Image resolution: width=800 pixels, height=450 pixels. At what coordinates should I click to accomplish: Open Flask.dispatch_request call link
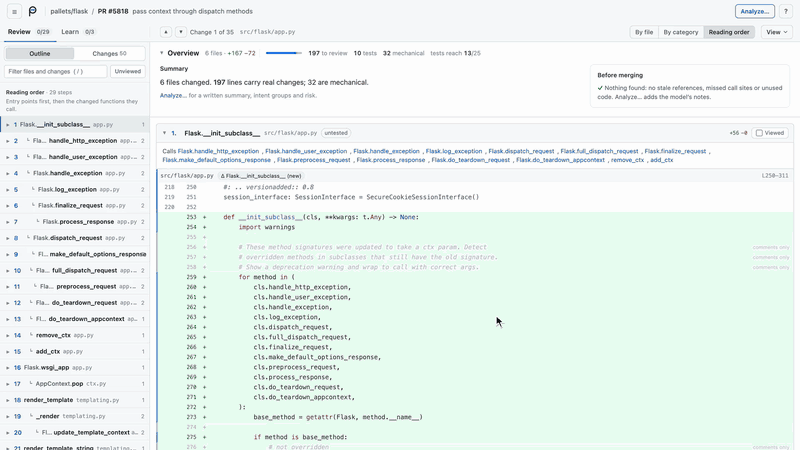tap(521, 151)
